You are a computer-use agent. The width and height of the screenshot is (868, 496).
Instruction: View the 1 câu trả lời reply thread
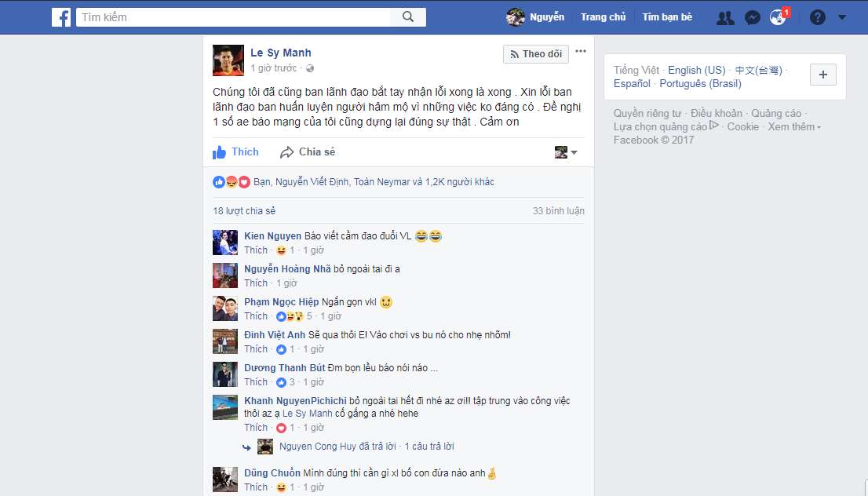point(429,447)
